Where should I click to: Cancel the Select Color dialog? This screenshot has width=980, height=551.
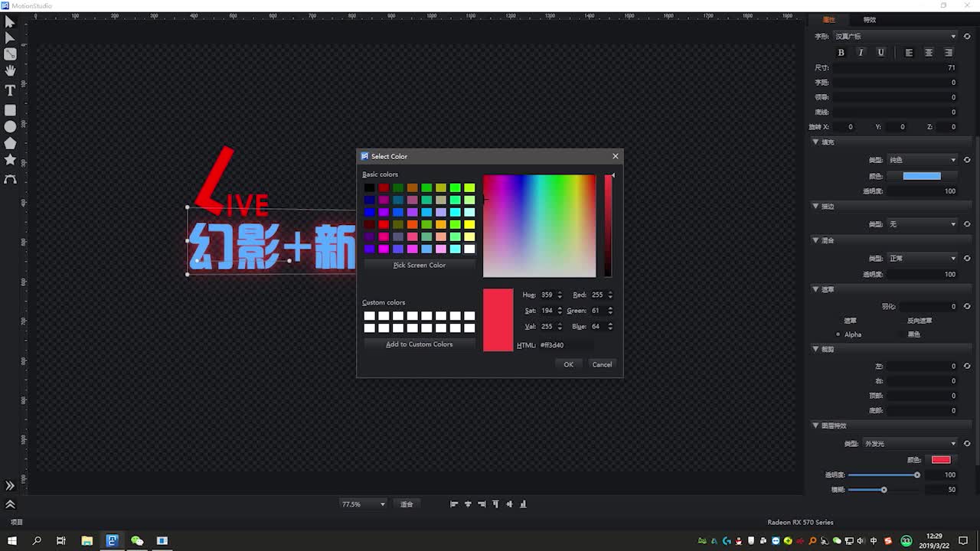pyautogui.click(x=602, y=364)
